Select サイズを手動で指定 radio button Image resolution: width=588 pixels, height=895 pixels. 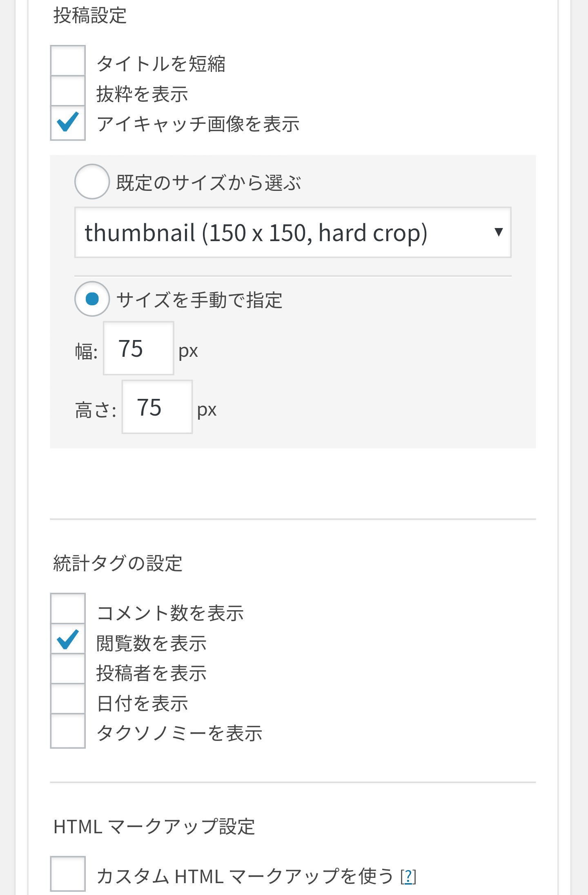coord(92,299)
